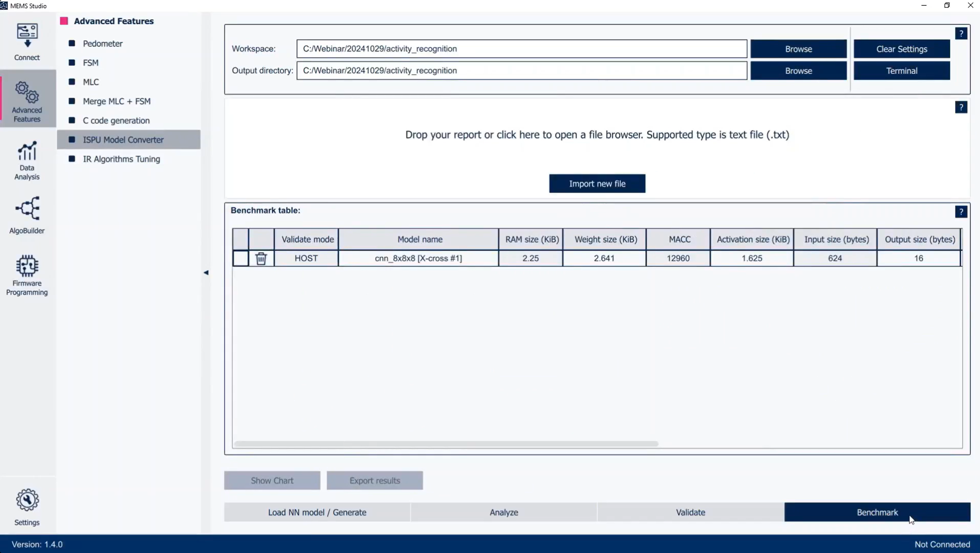Run the Benchmark action
980x553 pixels.
point(877,512)
